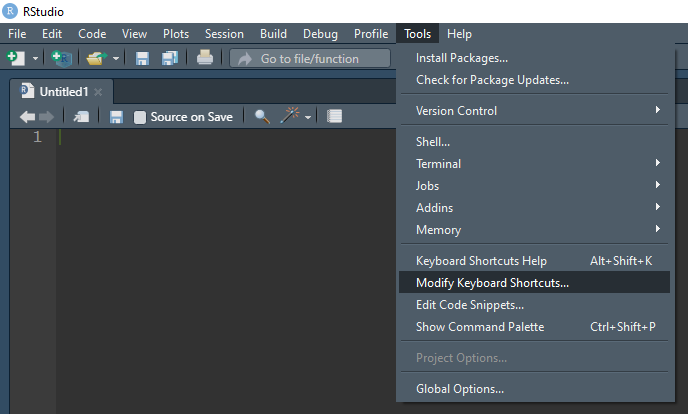Go forward to next source location
The image size is (688, 414).
click(46, 117)
